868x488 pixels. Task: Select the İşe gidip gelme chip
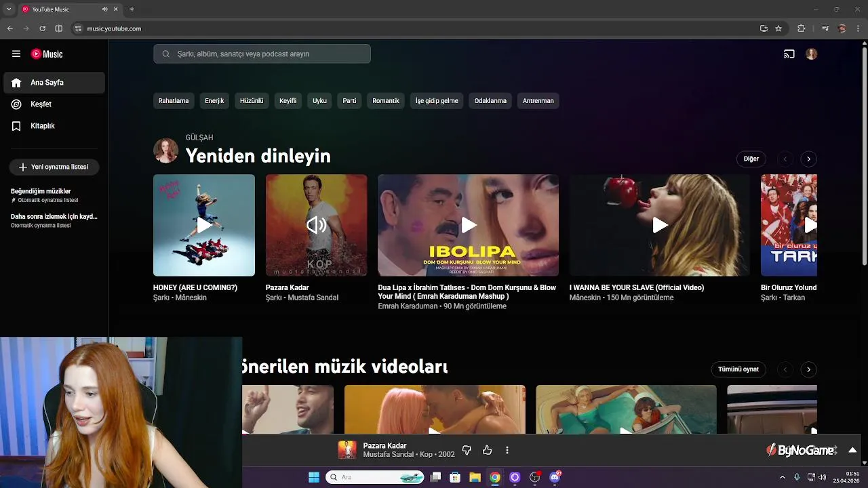(437, 101)
